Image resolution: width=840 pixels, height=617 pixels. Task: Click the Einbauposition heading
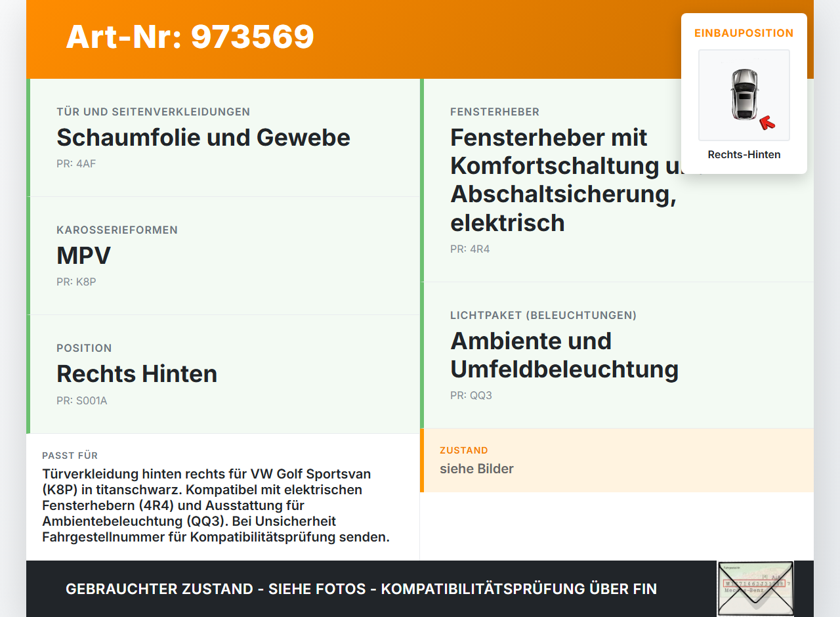point(744,32)
